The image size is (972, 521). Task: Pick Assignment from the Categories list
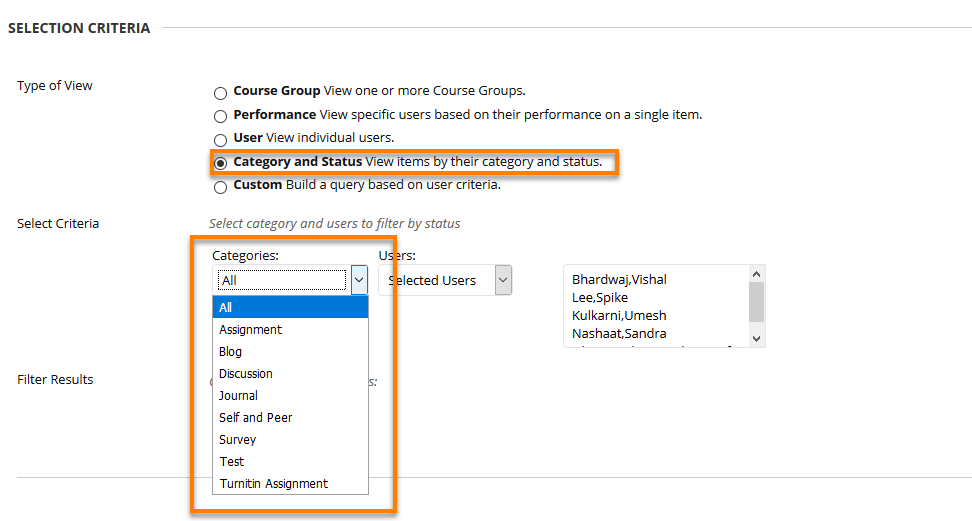(x=290, y=329)
